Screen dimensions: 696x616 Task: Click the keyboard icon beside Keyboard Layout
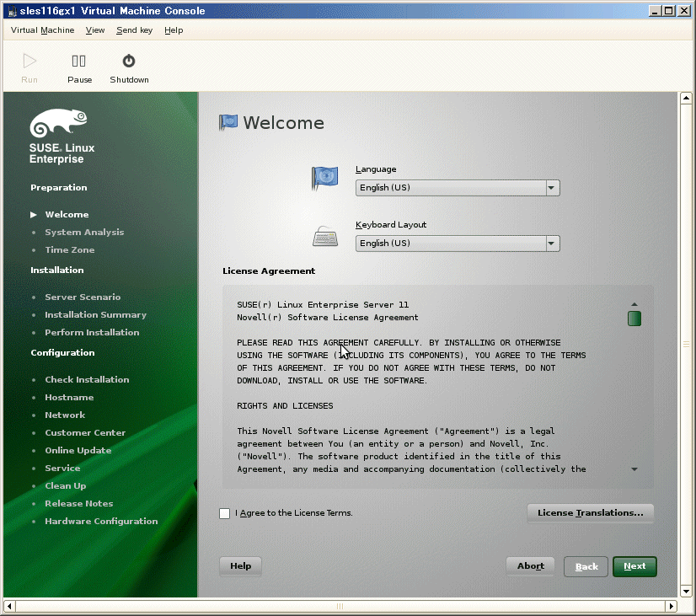coord(325,236)
